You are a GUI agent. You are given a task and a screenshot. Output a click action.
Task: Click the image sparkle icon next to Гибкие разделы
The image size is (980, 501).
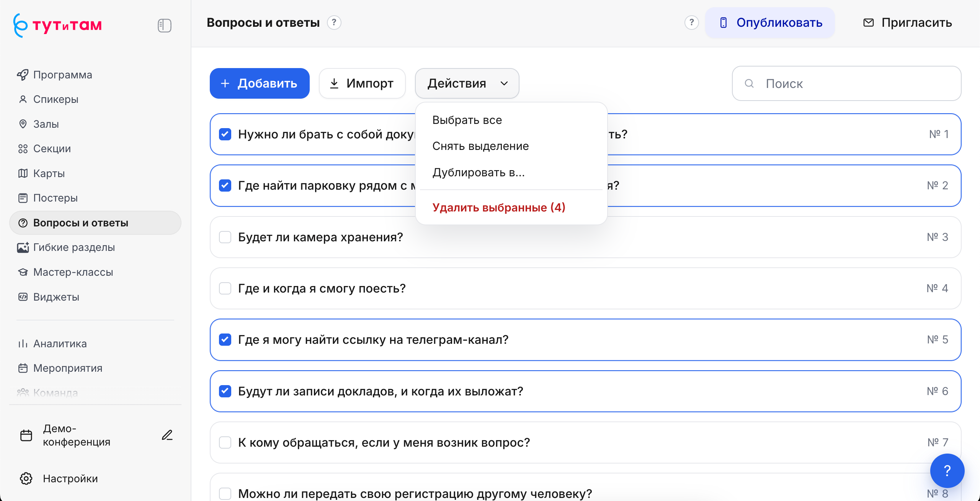point(23,247)
